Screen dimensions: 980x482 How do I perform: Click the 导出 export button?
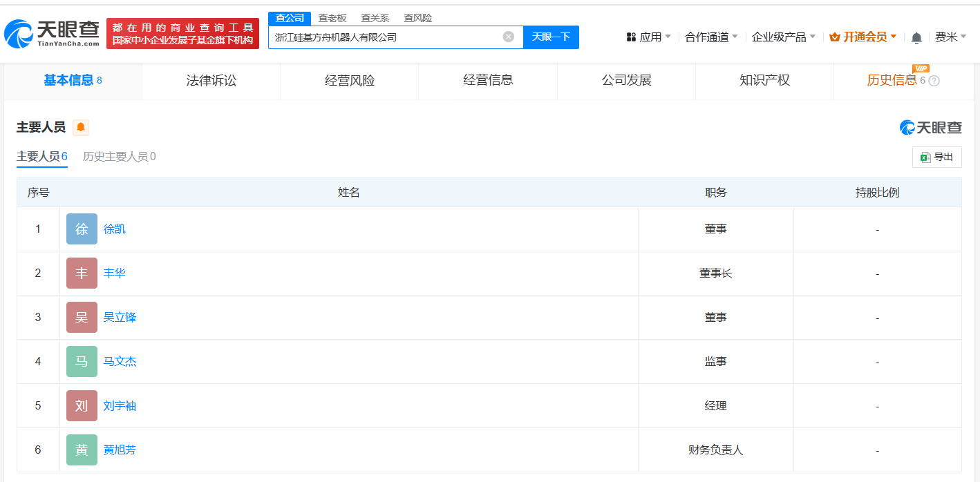(936, 157)
